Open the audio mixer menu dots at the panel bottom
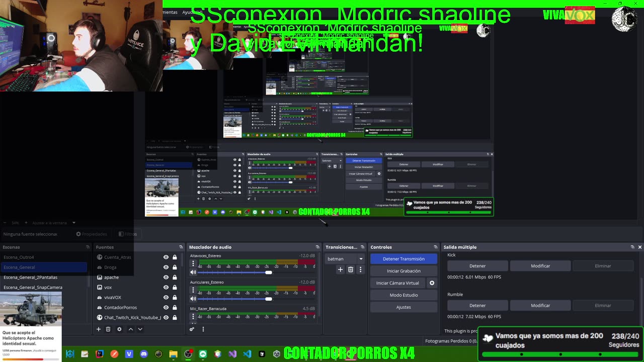 click(203, 329)
